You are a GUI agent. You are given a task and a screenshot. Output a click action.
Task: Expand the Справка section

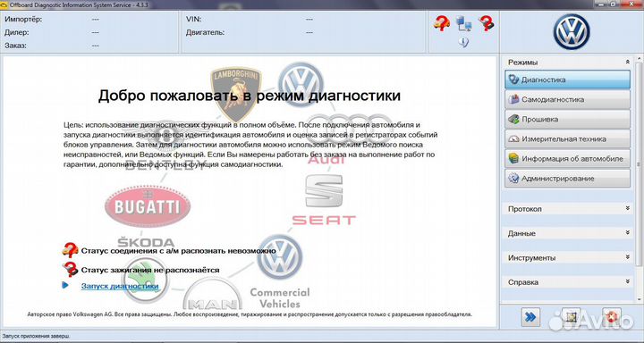[628, 281]
